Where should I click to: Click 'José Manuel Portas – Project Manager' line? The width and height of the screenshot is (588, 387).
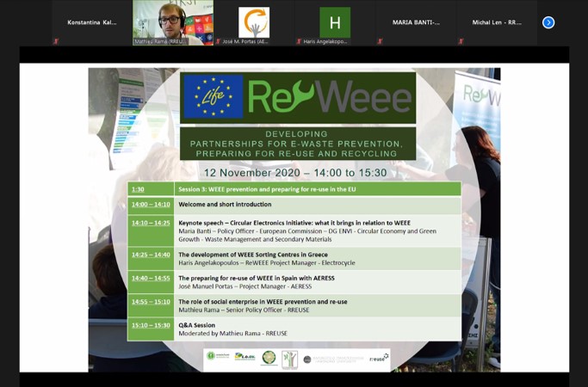pyautogui.click(x=244, y=286)
